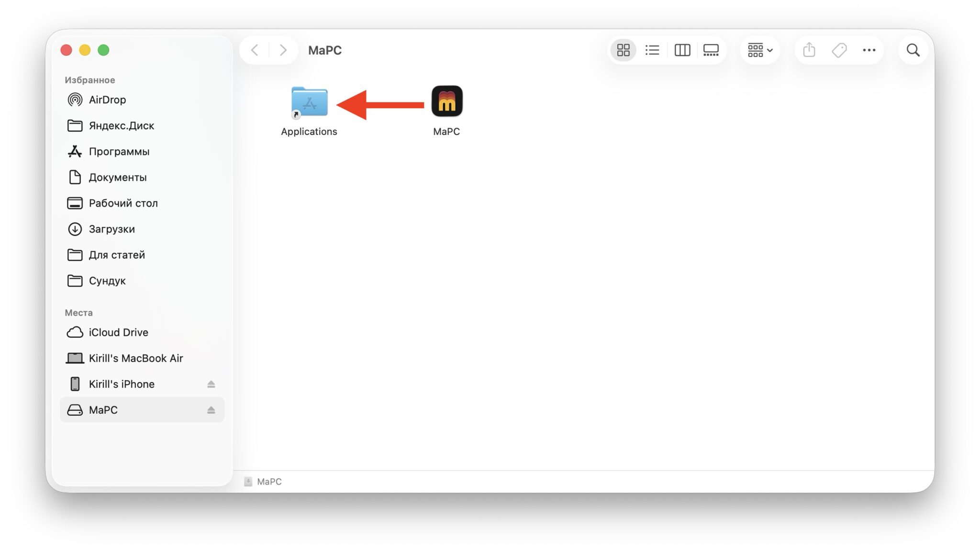980x551 pixels.
Task: Open AirDrop in sidebar
Action: tap(142, 99)
